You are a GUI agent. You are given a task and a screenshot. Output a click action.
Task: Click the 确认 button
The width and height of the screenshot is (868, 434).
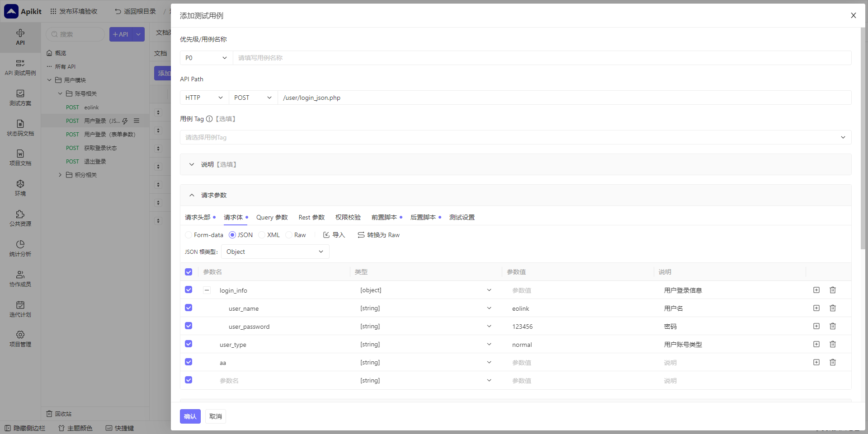[190, 416]
